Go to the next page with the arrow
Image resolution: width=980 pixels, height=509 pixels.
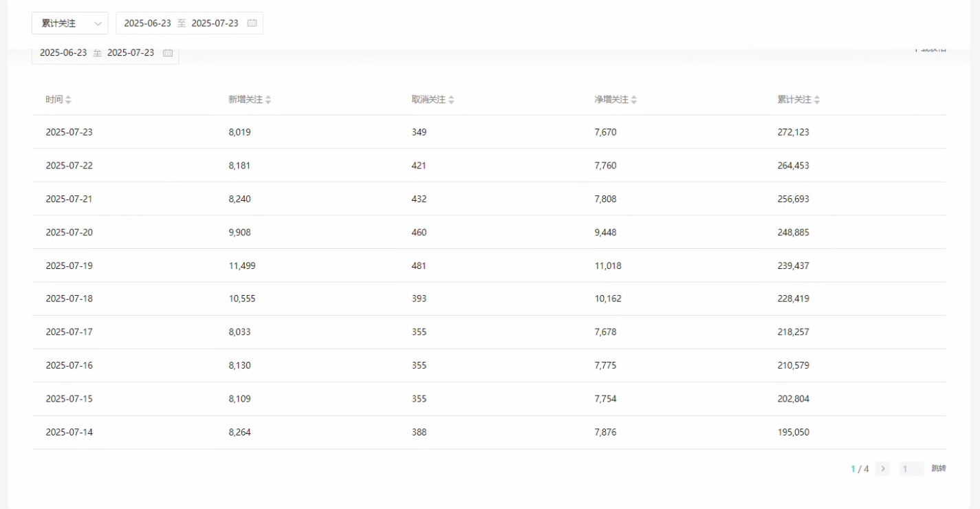(x=883, y=469)
